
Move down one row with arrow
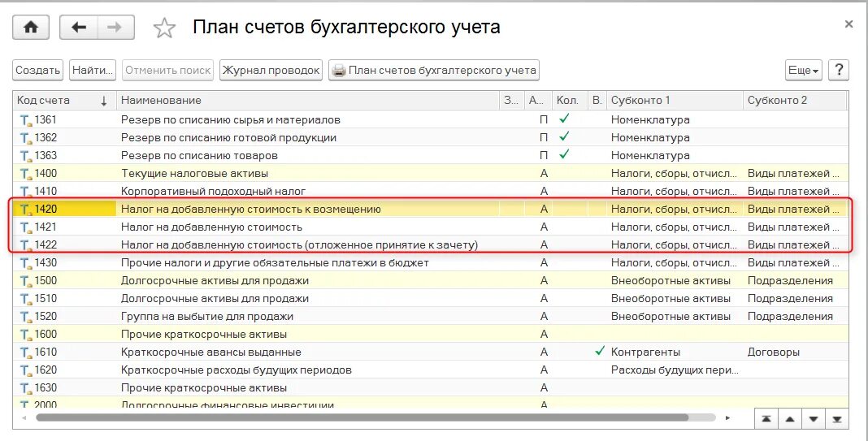point(814,419)
